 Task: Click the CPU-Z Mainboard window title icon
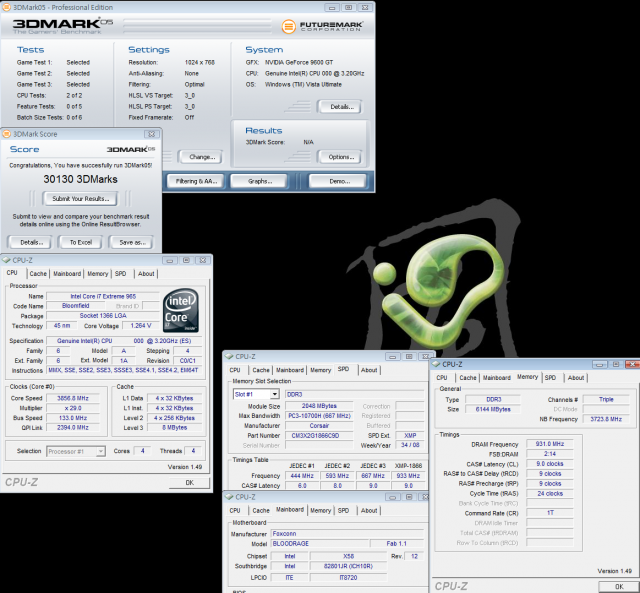pyautogui.click(x=229, y=497)
